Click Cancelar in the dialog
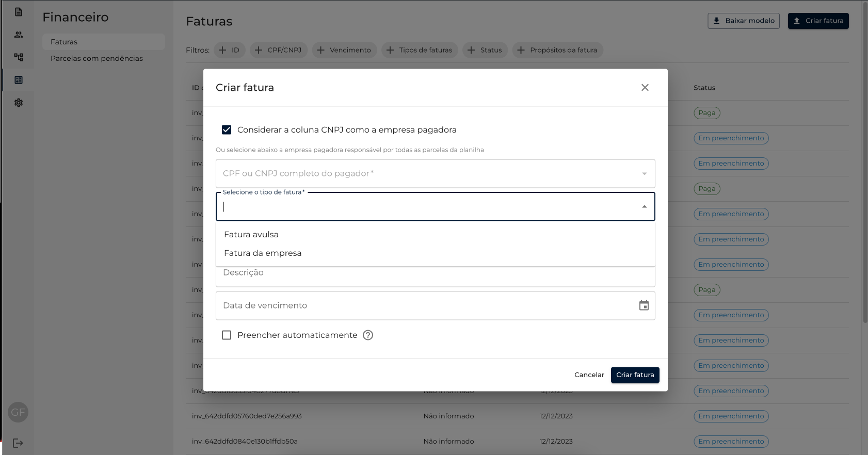This screenshot has height=455, width=868. pos(589,375)
